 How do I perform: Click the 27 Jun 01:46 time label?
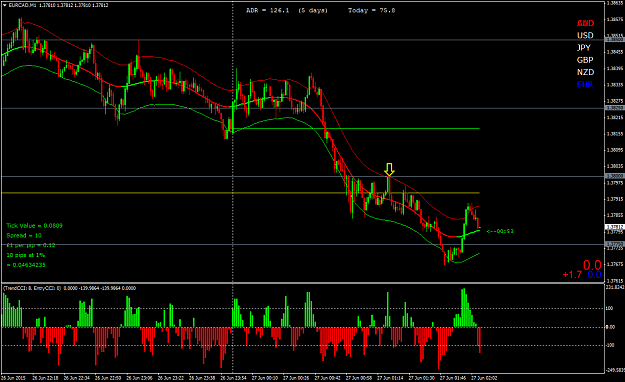[453, 378]
